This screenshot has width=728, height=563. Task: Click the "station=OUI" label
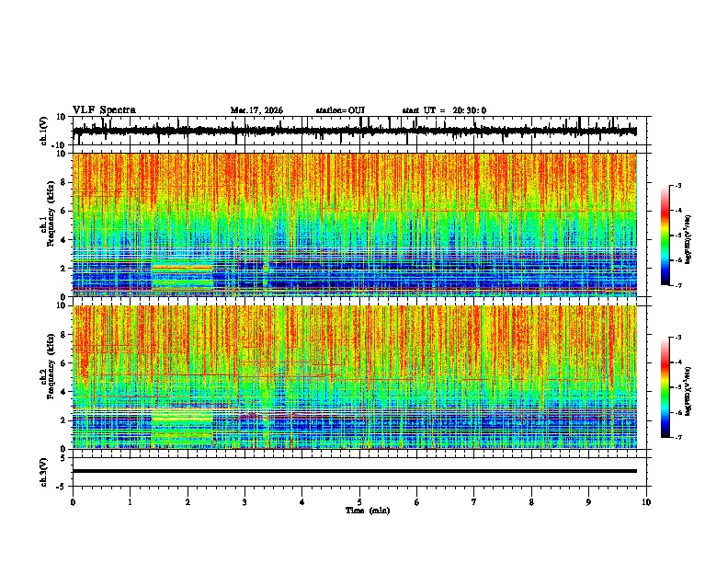(340, 110)
